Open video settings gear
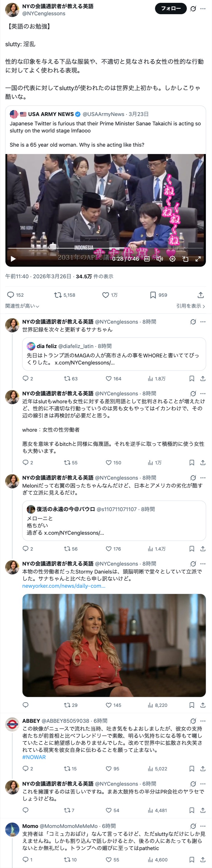The image size is (212, 868). click(172, 259)
